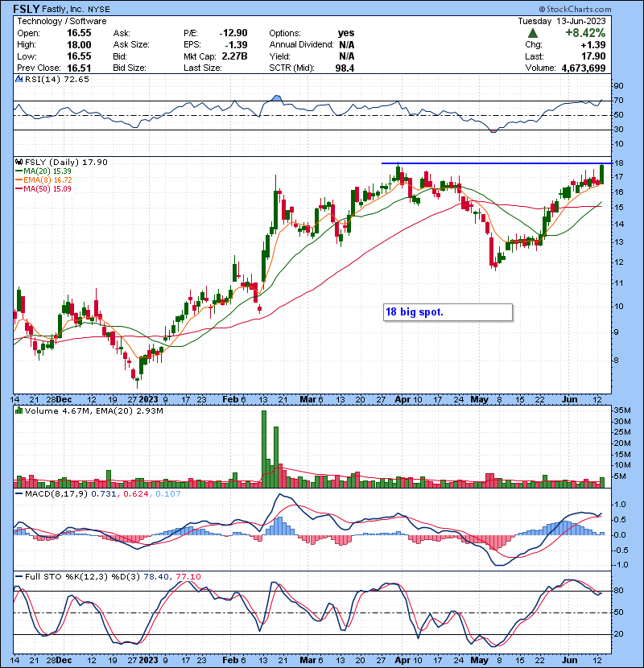This screenshot has height=668, width=644.
Task: Click the Ask Size label
Action: [x=131, y=45]
